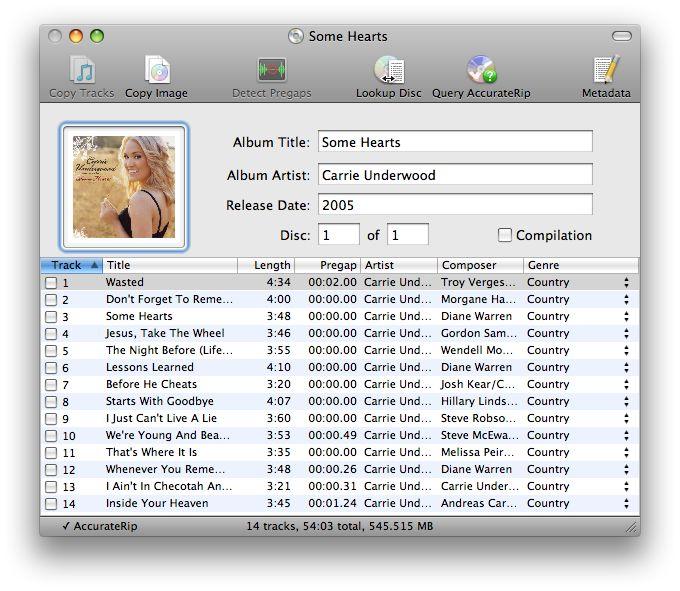The width and height of the screenshot is (680, 591).
Task: Click the Lookup Disc toolbar icon
Action: (389, 69)
